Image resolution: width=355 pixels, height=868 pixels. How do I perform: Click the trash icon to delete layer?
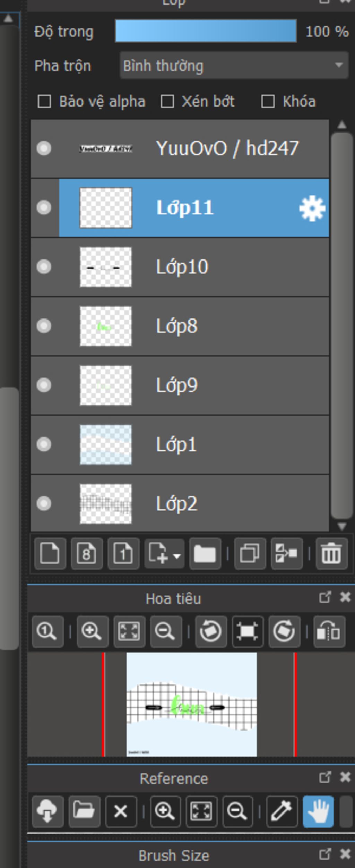331,554
